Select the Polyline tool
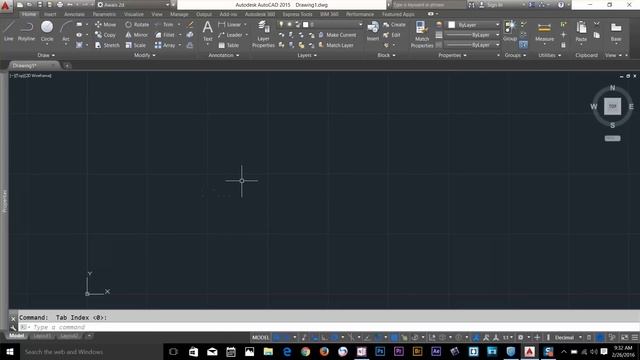Image resolution: width=640 pixels, height=360 pixels. click(27, 31)
